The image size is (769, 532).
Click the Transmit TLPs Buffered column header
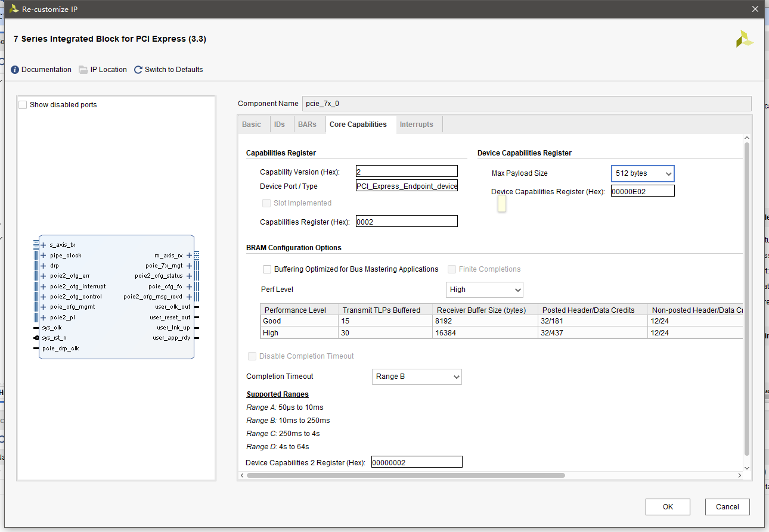point(386,310)
